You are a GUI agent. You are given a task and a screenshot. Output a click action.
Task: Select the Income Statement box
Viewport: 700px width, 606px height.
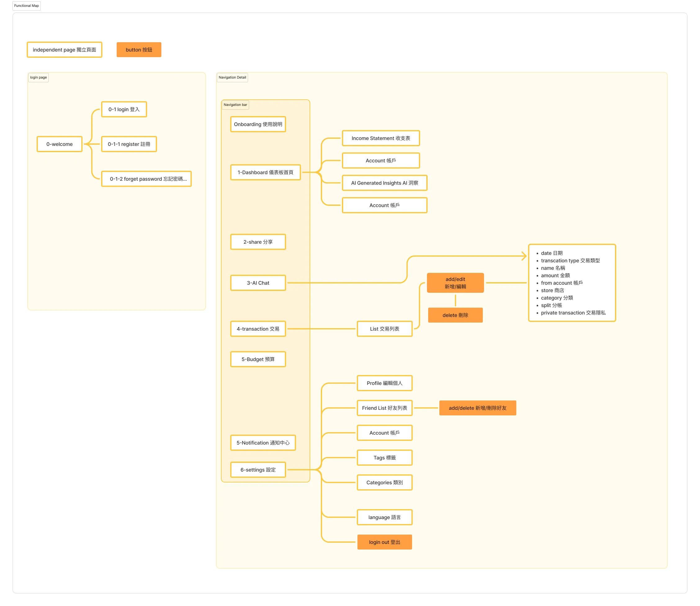click(381, 138)
